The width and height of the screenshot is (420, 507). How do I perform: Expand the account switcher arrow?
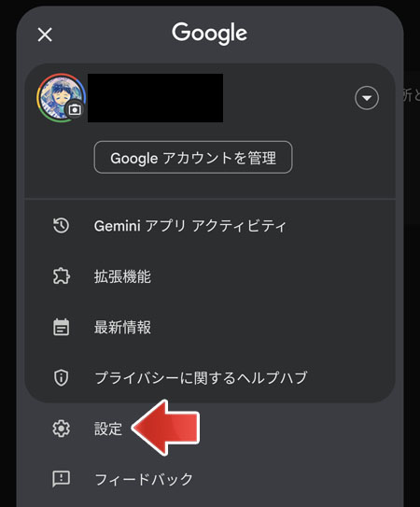(x=367, y=98)
